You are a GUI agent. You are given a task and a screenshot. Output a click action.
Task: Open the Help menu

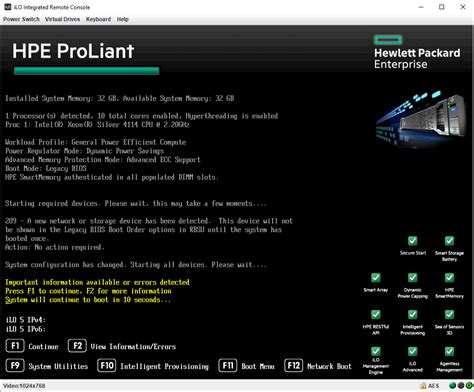coord(123,19)
